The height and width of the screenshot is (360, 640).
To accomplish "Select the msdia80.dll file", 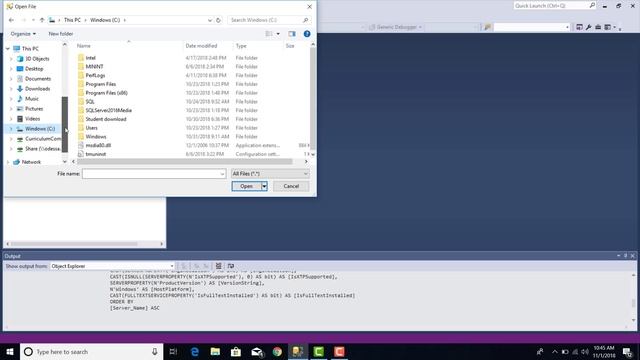I will (98, 145).
